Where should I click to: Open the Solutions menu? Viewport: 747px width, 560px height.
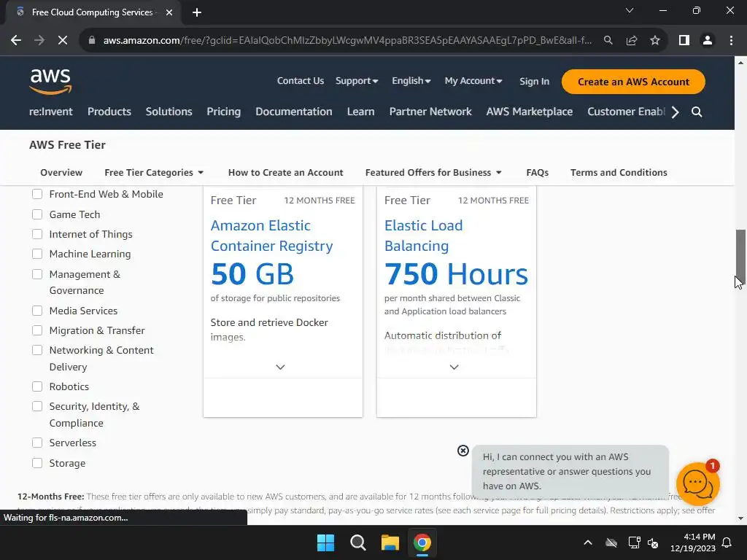click(169, 112)
